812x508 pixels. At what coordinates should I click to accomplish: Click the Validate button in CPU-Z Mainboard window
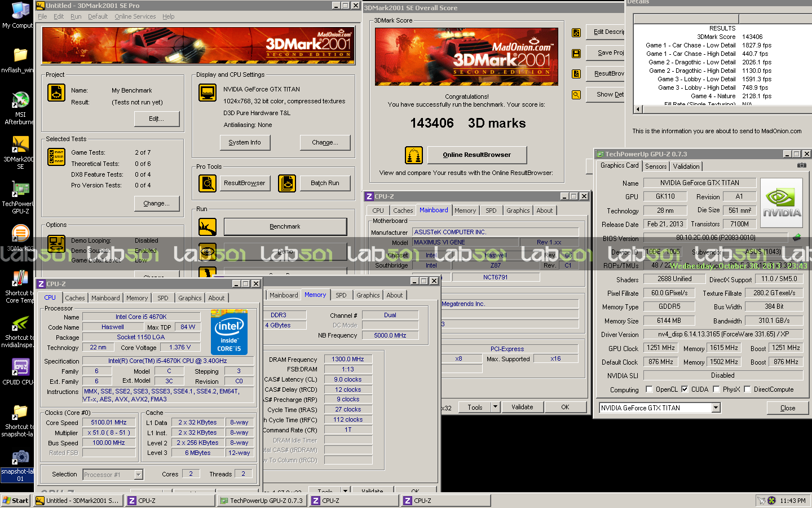522,407
